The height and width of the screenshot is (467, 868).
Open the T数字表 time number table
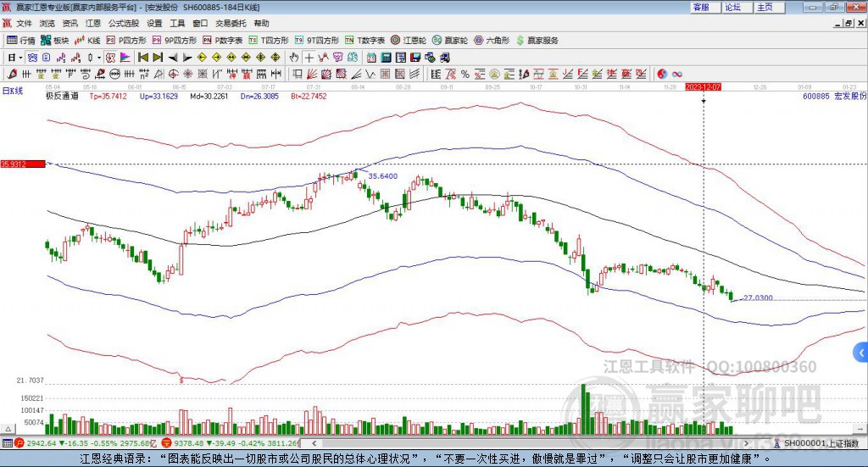click(x=364, y=41)
